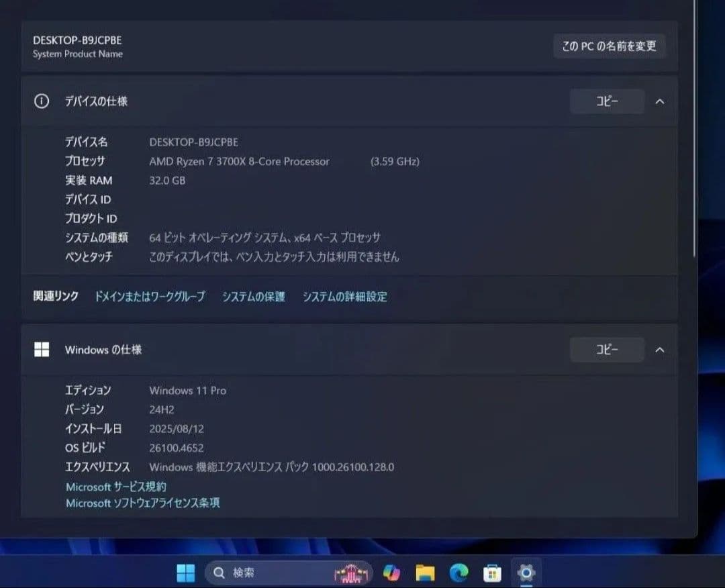Open システムの保護 link
Image resolution: width=725 pixels, height=588 pixels.
pyautogui.click(x=253, y=297)
